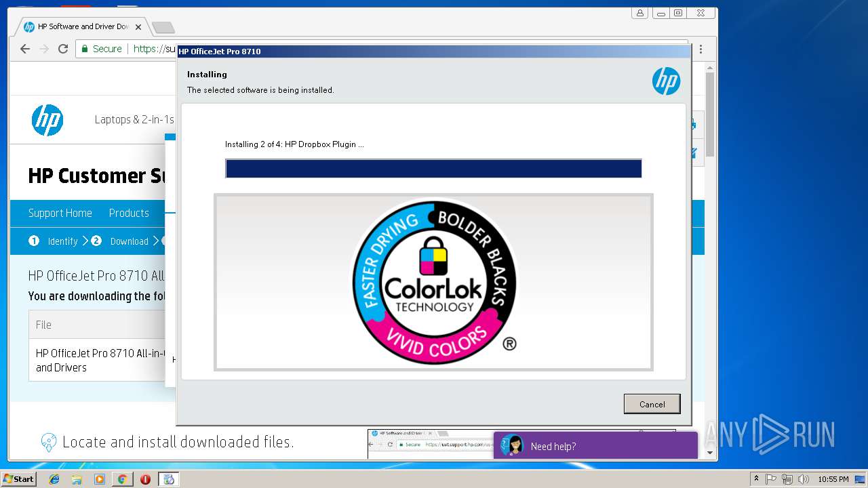
Task: Click the forward arrow in Chrome
Action: click(x=44, y=49)
